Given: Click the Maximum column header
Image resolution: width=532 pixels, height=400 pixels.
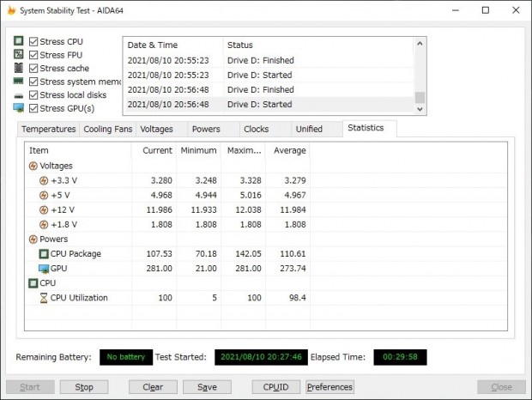Looking at the screenshot, I should click(244, 150).
